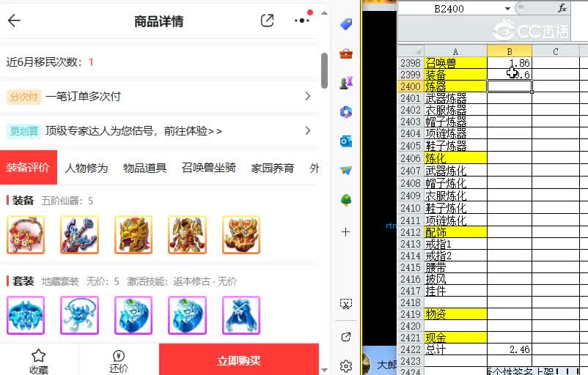Click the 立即购买 buy now button
This screenshot has height=375, width=588.
[239, 360]
